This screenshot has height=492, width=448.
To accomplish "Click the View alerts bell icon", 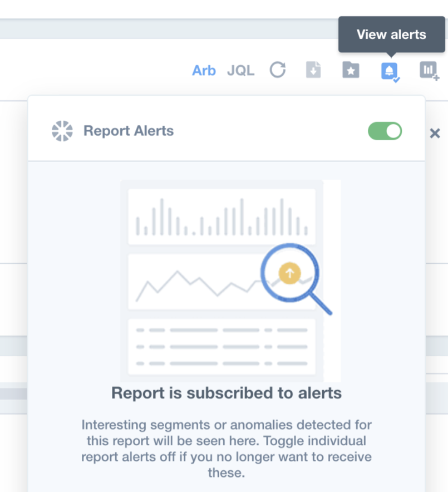I will point(390,72).
